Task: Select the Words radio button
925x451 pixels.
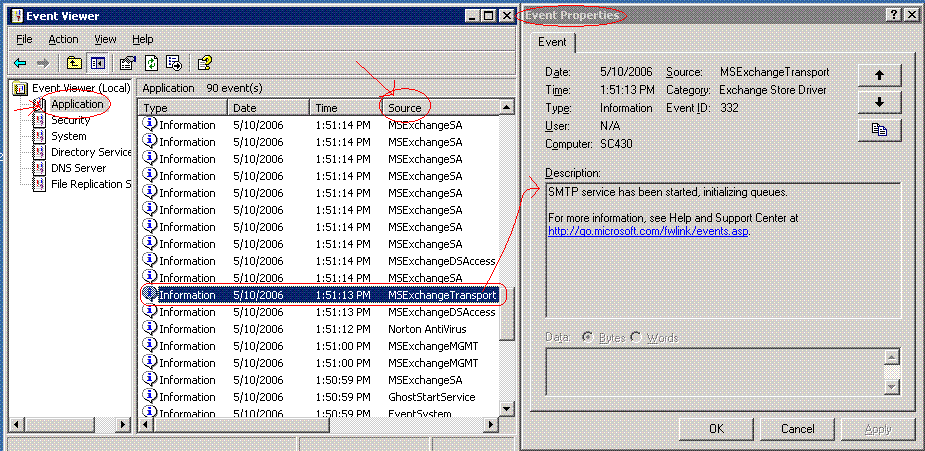Action: click(636, 338)
